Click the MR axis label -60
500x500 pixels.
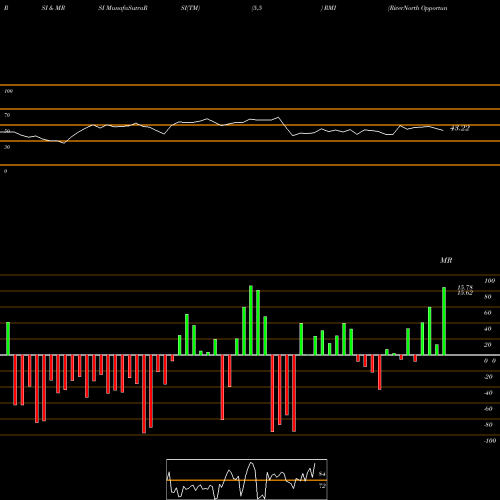point(488,409)
